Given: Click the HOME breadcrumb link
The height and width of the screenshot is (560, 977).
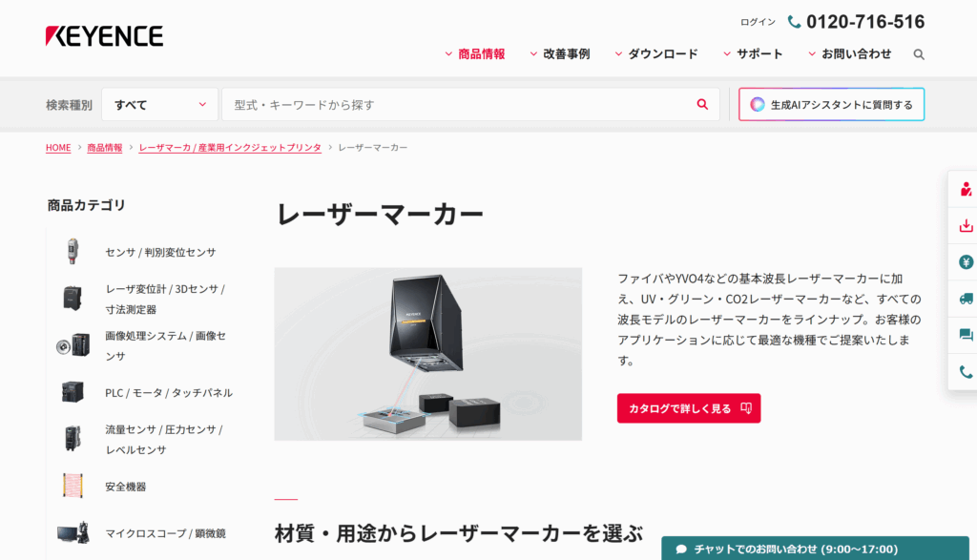Looking at the screenshot, I should tap(58, 148).
